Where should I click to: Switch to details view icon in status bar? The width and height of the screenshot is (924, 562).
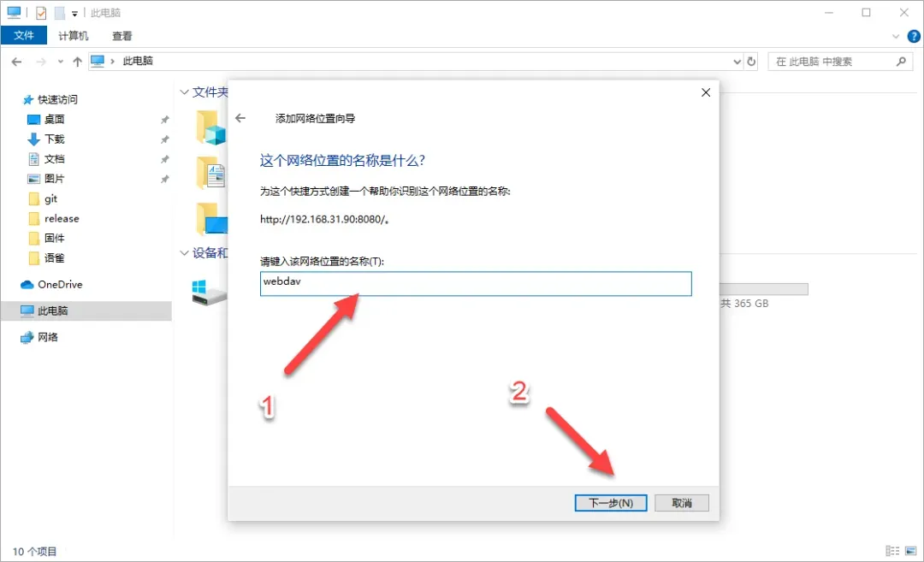click(x=892, y=551)
